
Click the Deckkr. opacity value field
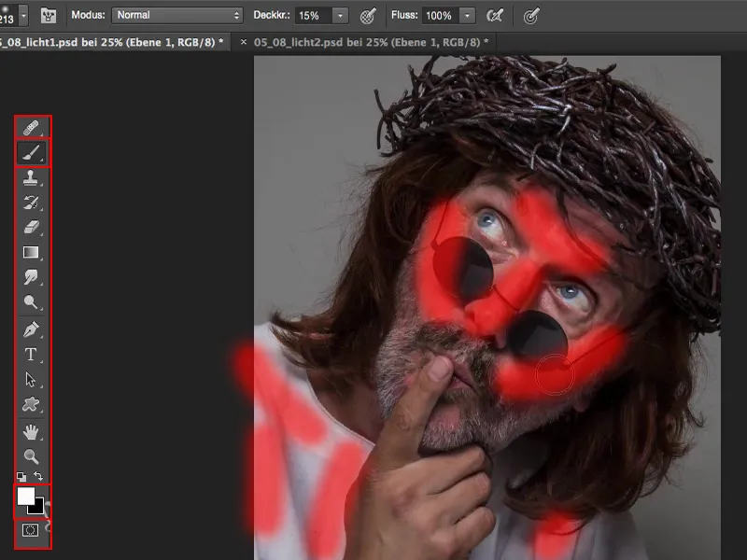(313, 16)
